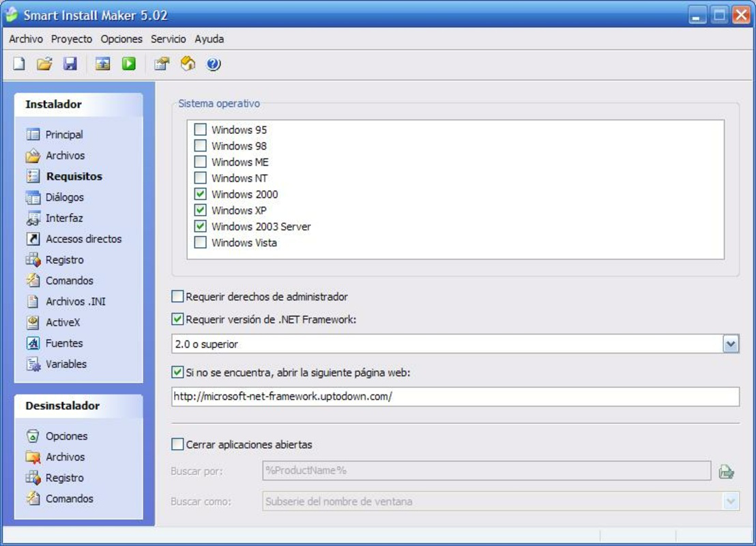
Task: Click the Fuentes font icon
Action: pyautogui.click(x=33, y=343)
